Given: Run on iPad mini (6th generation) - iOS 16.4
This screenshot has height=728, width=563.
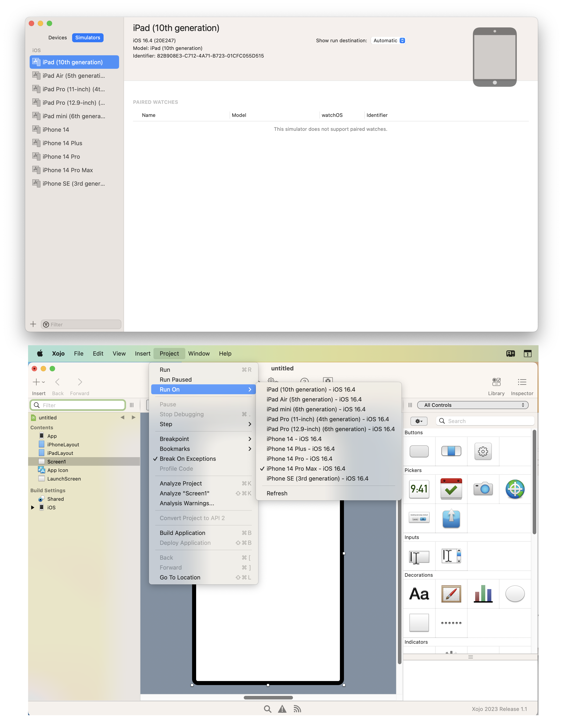Looking at the screenshot, I should pos(328,409).
